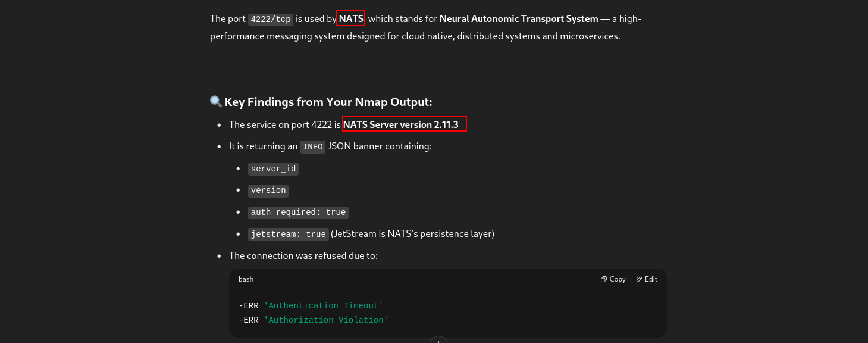Click the JetStream persistence layer note
The width and height of the screenshot is (868, 343).
412,234
